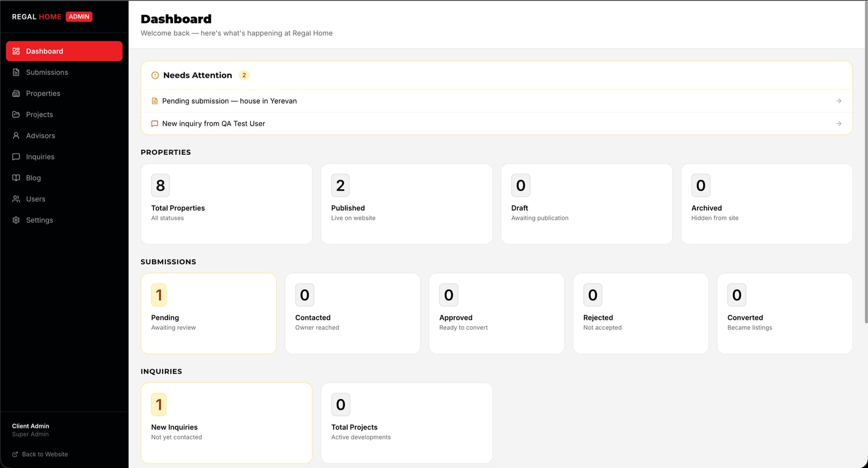The height and width of the screenshot is (468, 868).
Task: Open the Advisors page
Action: click(x=64, y=136)
